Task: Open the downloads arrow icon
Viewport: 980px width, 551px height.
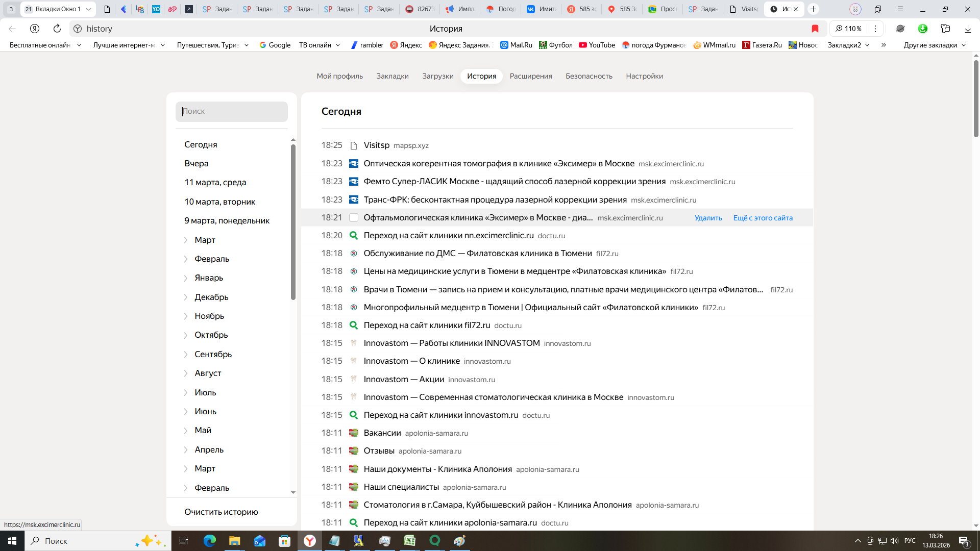Action: 968,29
